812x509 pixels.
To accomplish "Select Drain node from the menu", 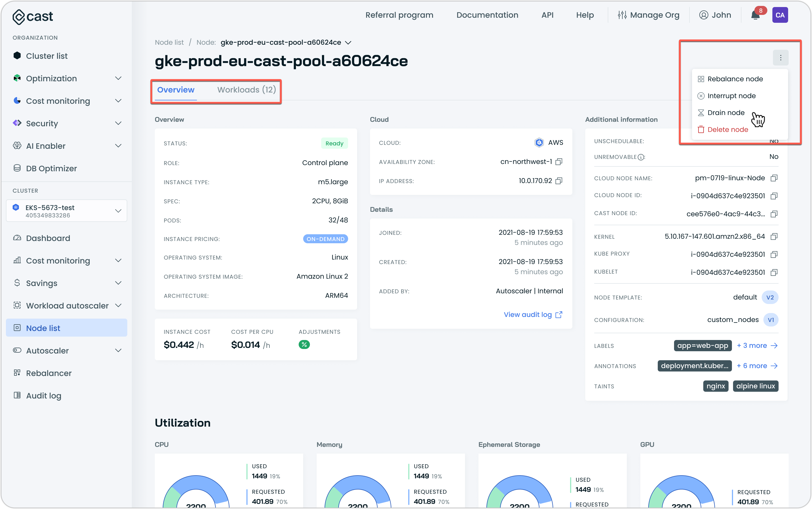I will point(726,113).
